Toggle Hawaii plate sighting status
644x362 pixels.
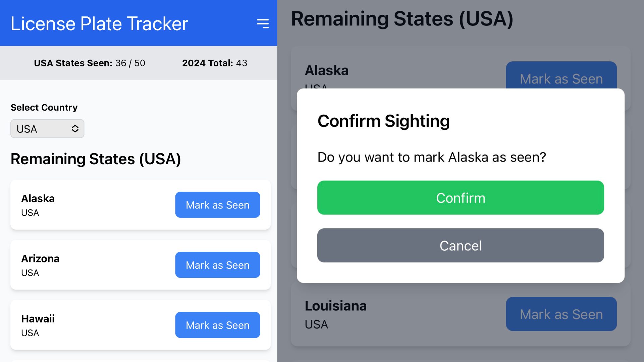coord(217,325)
